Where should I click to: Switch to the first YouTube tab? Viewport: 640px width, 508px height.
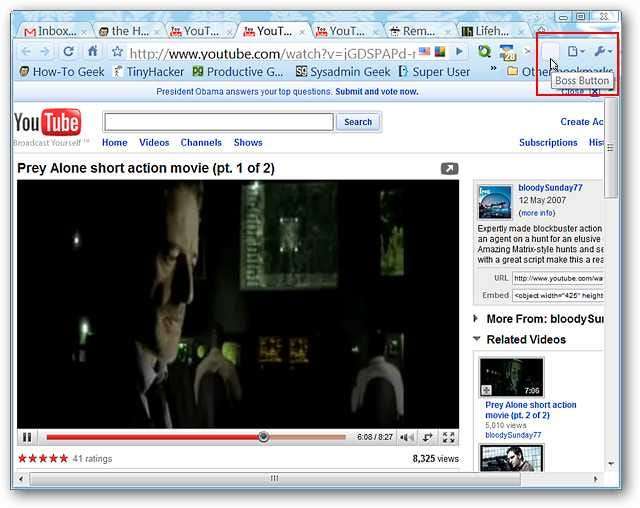(196, 31)
